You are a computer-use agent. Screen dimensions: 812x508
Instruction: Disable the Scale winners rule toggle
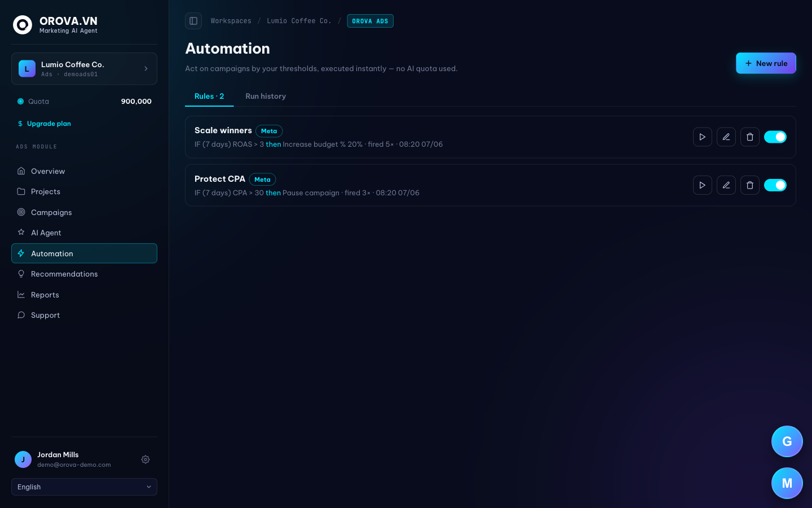coord(775,137)
